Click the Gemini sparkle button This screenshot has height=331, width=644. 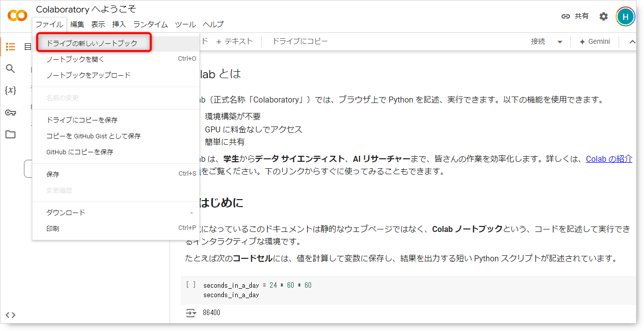(x=595, y=42)
